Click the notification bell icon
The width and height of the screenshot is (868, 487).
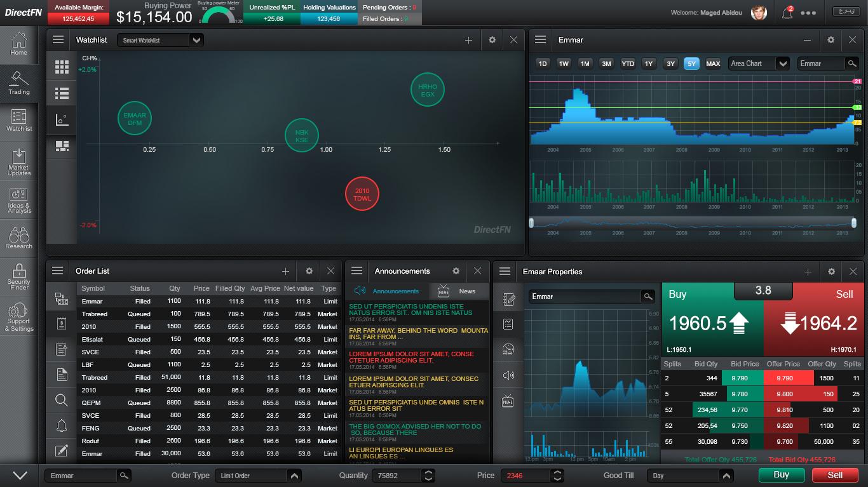787,13
